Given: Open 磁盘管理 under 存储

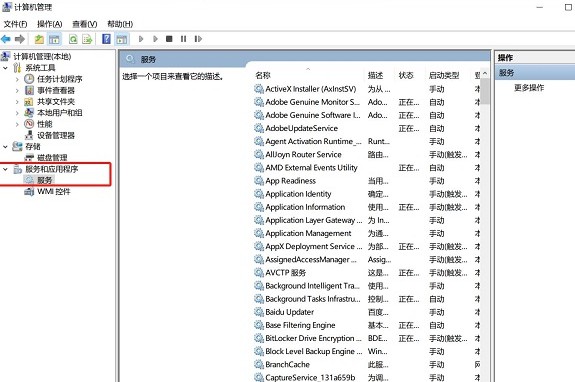Looking at the screenshot, I should [52, 158].
